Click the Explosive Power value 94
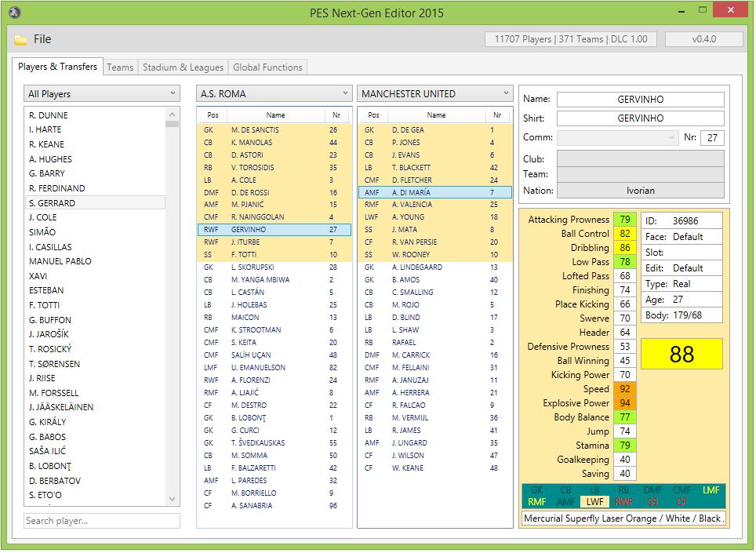The image size is (756, 553). tap(625, 403)
